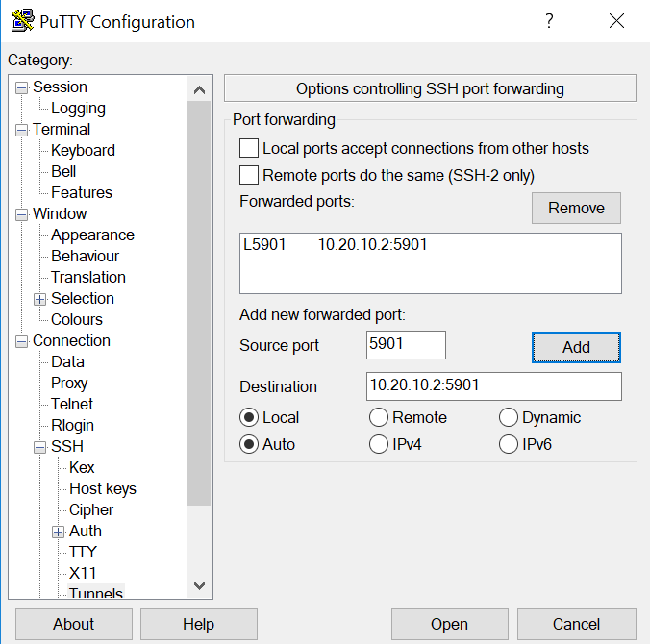Enable Local ports accept connections from other hosts

[249, 148]
